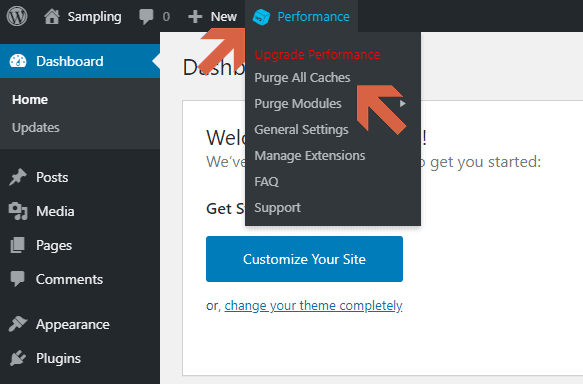Click the Customize Your Site button
This screenshot has height=384, width=583.
[x=305, y=259]
